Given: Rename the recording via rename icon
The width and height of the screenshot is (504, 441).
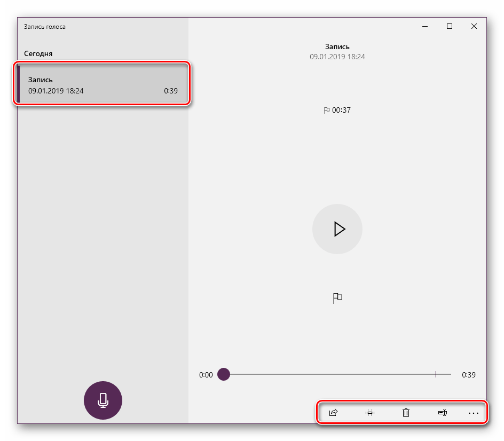Looking at the screenshot, I should coord(442,412).
